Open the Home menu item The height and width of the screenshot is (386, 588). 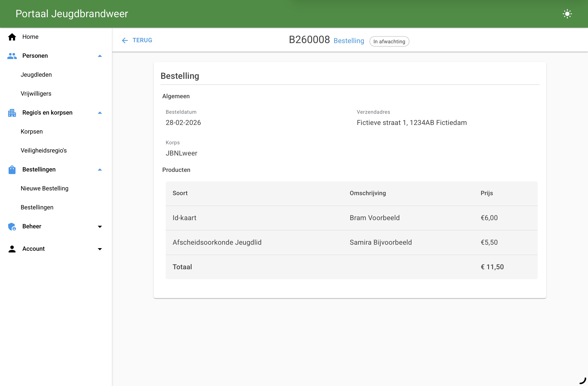56,37
